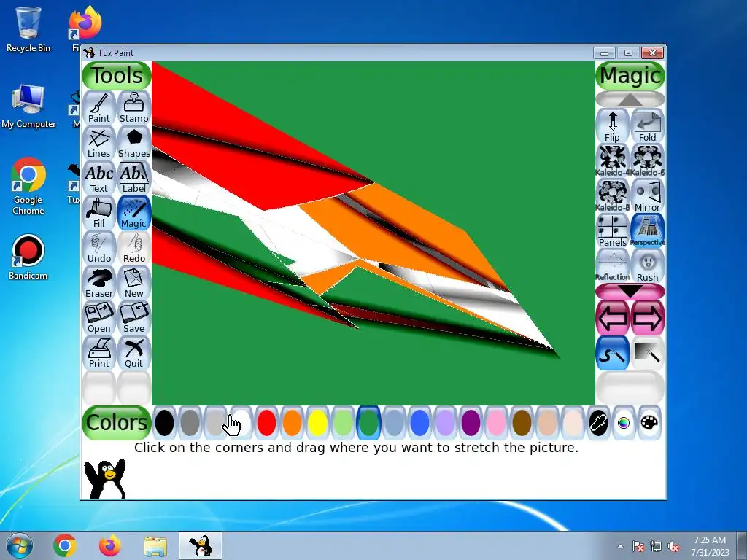The height and width of the screenshot is (560, 747).
Task: Select the Stamp tool
Action: click(x=134, y=108)
